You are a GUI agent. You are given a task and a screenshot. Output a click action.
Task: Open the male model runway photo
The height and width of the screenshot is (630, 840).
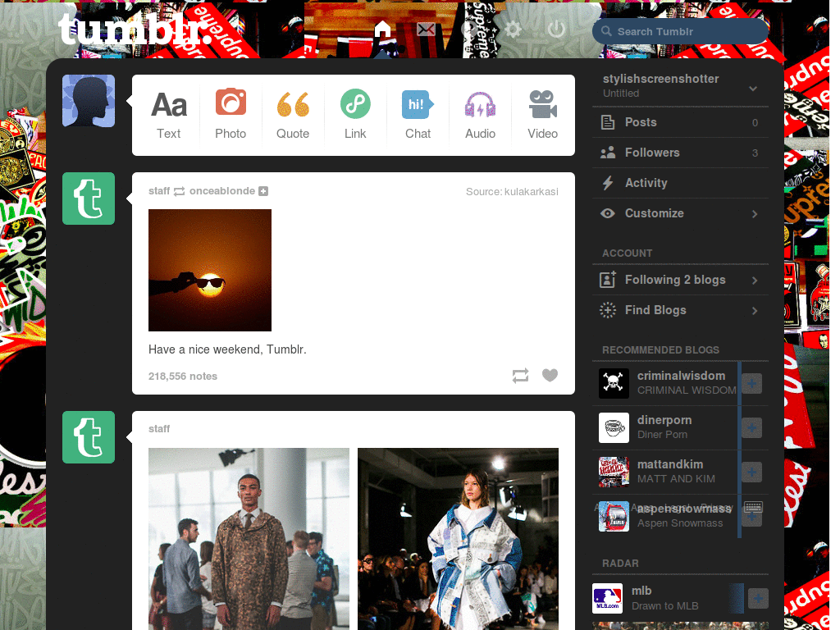coord(249,538)
